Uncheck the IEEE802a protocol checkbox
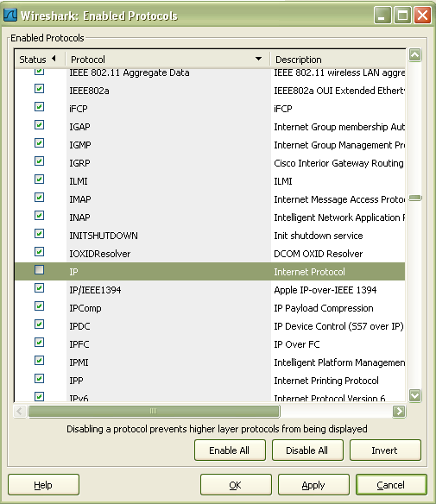 pos(39,88)
